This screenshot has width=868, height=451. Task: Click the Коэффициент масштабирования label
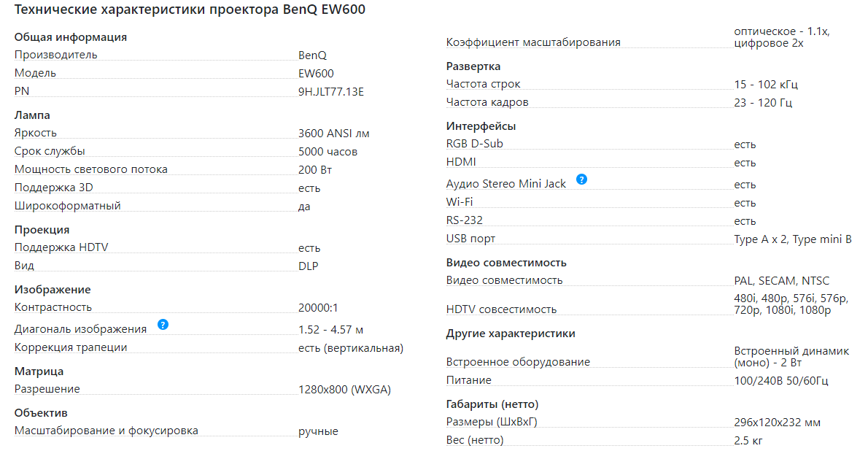point(533,42)
